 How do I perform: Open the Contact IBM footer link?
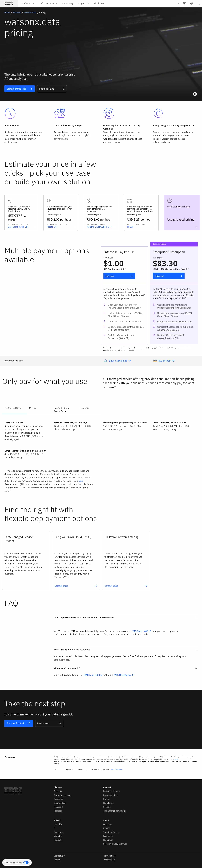pyautogui.click(x=59, y=856)
